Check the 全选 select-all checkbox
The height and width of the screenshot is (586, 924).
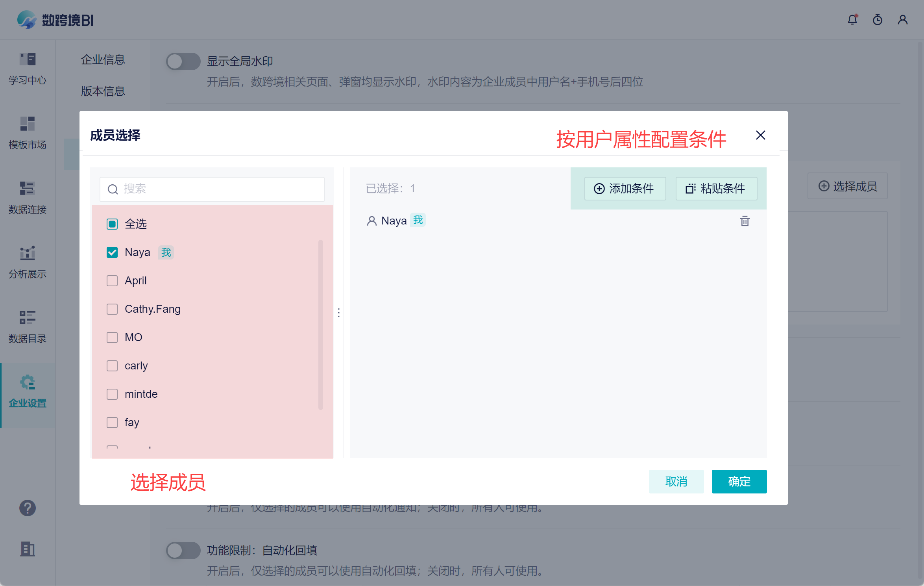pos(112,224)
